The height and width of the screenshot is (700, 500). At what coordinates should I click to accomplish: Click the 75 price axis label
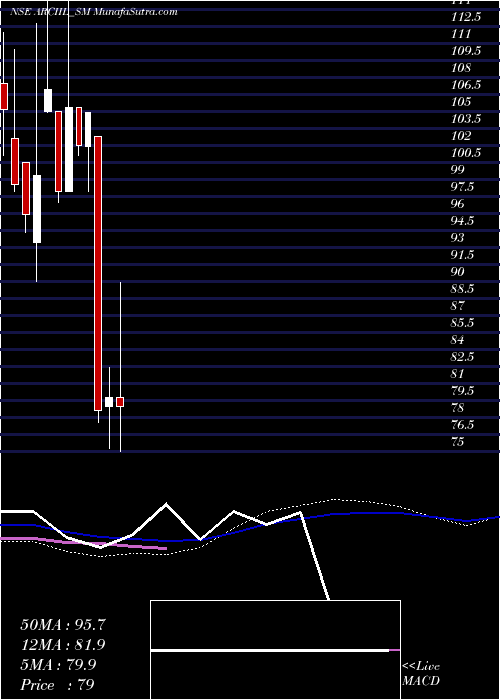coord(458,442)
